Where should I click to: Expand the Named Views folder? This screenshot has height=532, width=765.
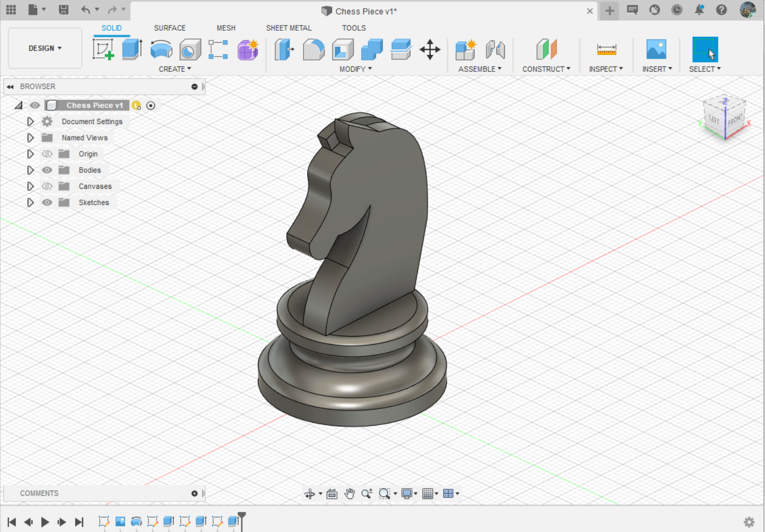click(x=30, y=138)
